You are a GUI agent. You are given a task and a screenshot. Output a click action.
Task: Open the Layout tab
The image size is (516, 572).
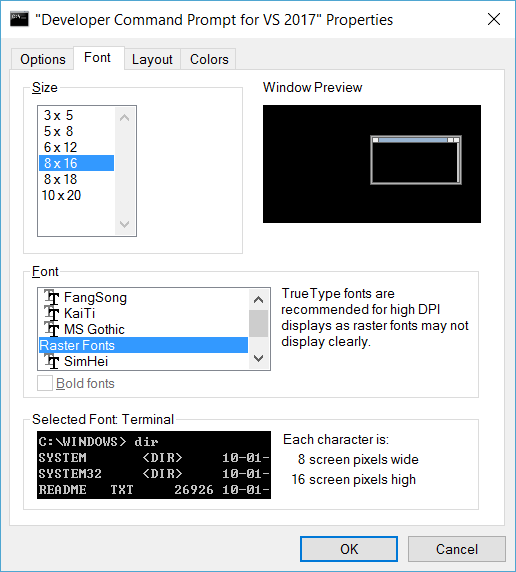point(152,59)
